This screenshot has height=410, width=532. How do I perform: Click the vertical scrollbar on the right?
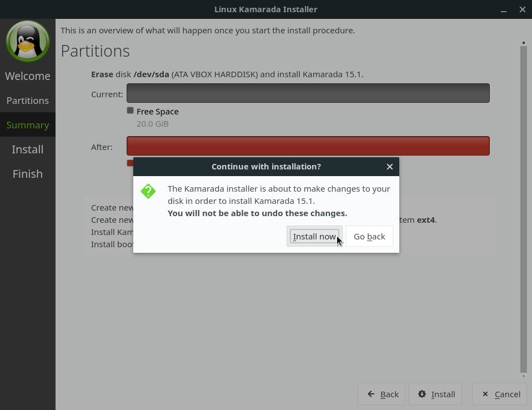click(523, 209)
